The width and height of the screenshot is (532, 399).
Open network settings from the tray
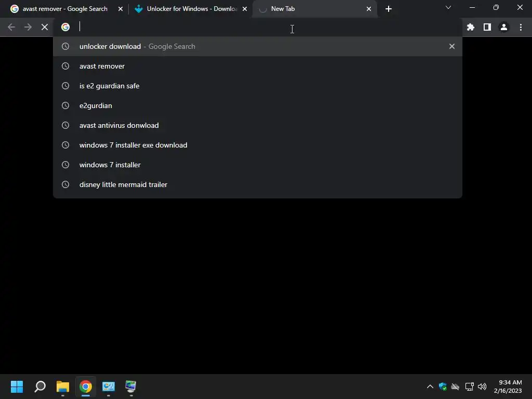(469, 387)
